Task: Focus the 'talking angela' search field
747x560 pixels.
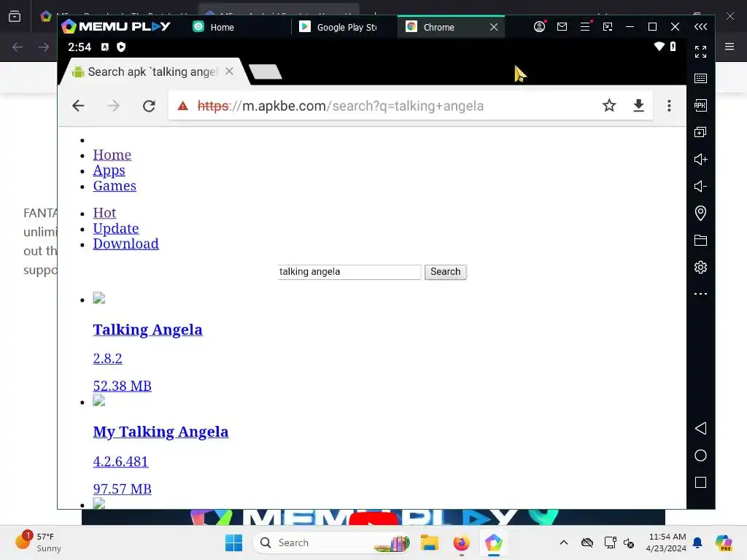Action: (x=349, y=272)
